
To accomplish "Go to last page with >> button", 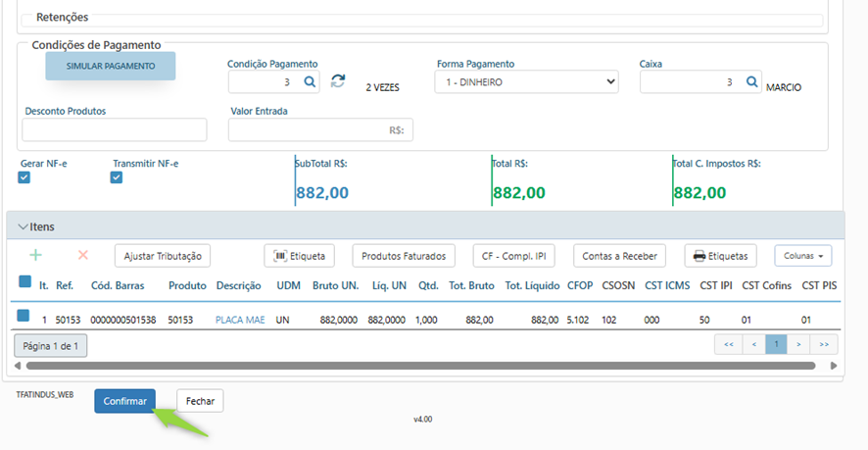I will coord(824,345).
